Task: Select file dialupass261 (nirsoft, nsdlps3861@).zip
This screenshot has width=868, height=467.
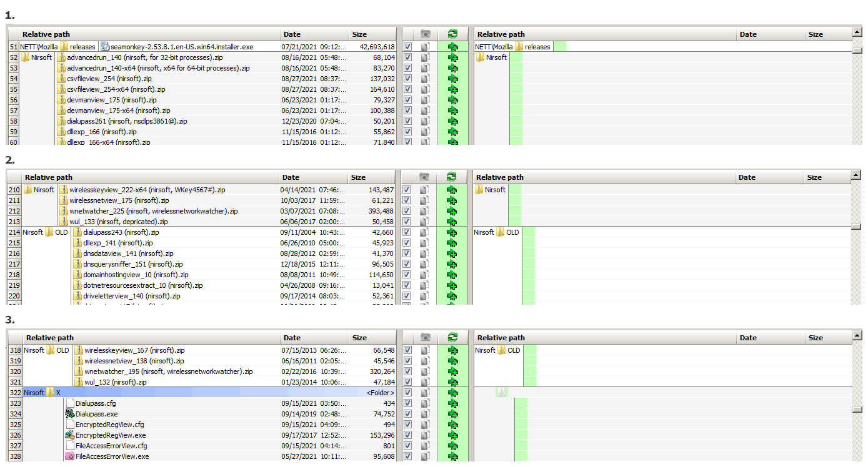Action: [127, 121]
